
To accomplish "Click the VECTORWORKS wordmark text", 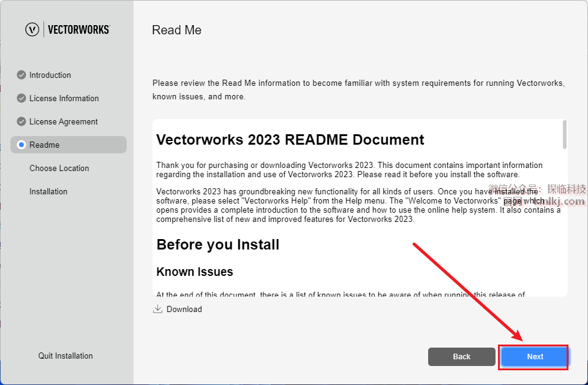I will pos(79,29).
